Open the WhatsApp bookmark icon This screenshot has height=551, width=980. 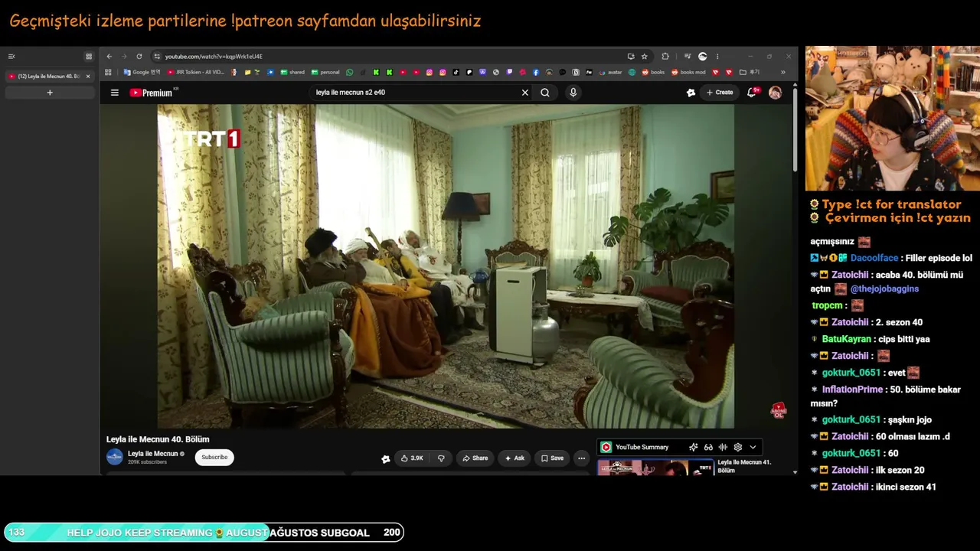(x=350, y=72)
